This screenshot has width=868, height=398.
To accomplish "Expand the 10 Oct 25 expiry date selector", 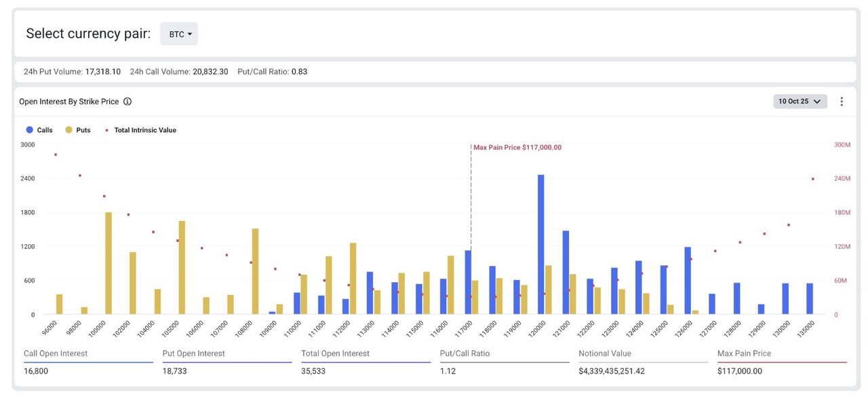I will (x=800, y=102).
